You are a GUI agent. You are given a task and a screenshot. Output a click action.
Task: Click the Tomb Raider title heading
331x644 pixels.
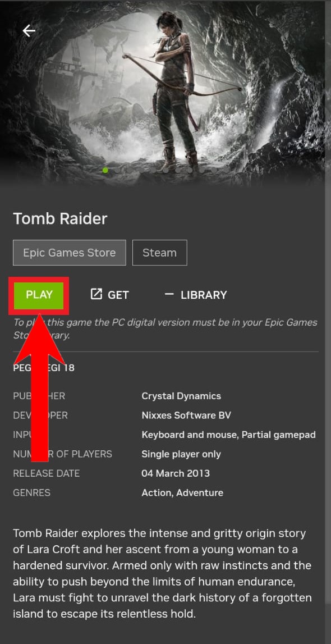[60, 218]
